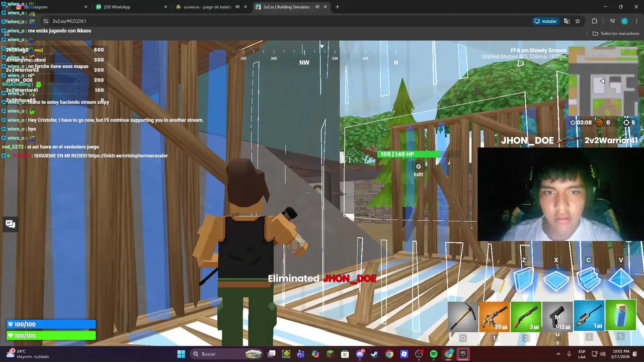
Task: Close the WhatsApp tab
Action: [x=166, y=7]
